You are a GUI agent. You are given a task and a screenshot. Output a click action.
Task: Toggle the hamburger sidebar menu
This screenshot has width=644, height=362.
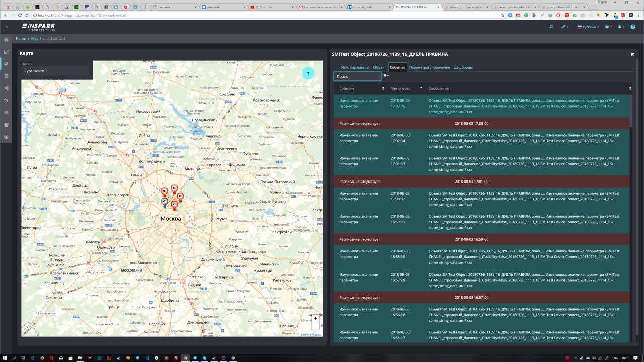6,27
